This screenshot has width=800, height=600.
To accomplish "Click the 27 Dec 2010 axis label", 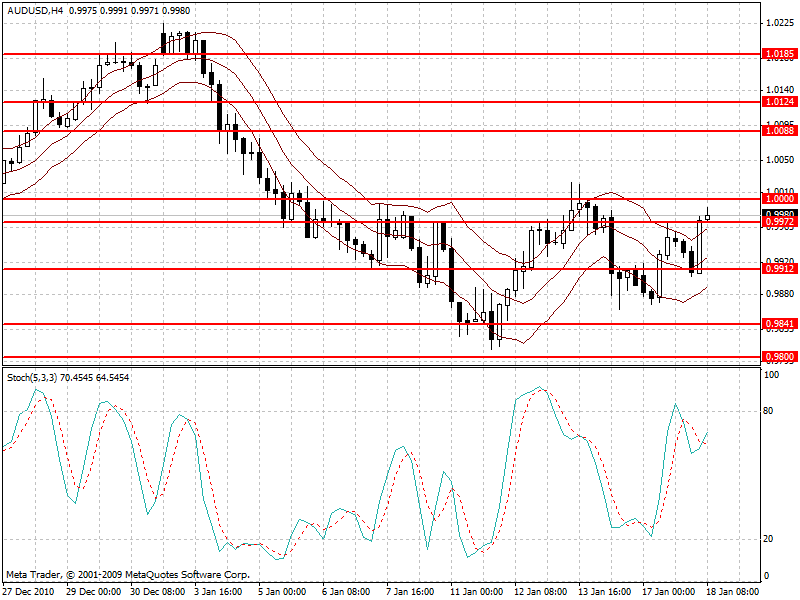I will (31, 590).
